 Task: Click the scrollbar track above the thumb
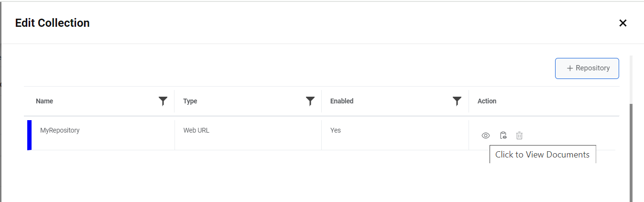point(631,79)
